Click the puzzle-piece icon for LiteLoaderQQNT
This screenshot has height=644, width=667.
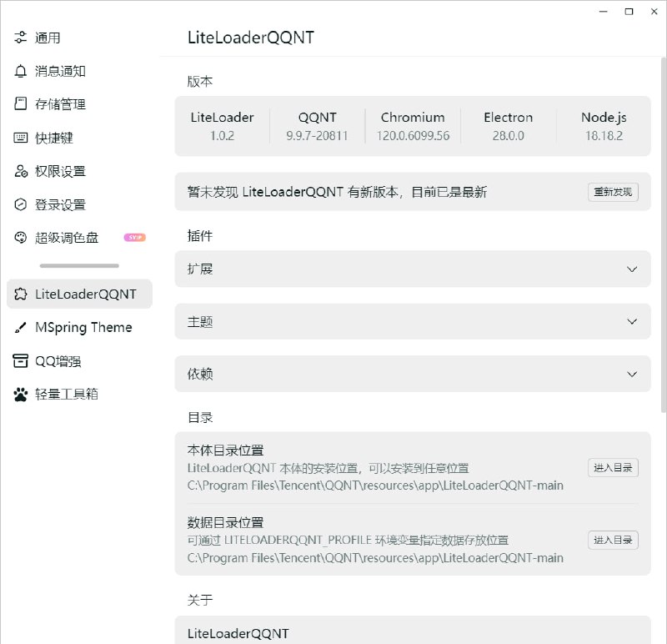[20, 294]
